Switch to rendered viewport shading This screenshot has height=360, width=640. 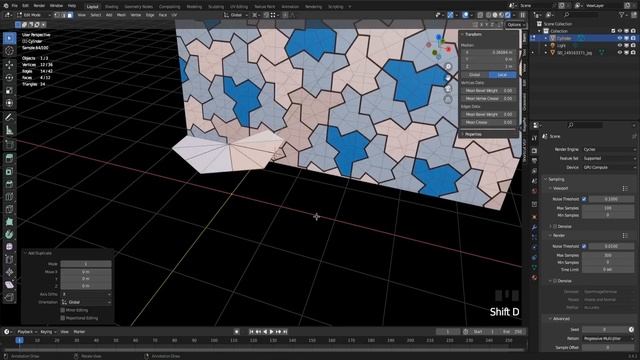[x=508, y=15]
